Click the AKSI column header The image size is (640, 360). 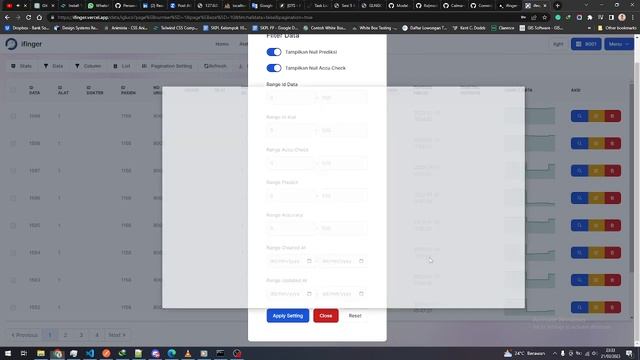(x=576, y=90)
